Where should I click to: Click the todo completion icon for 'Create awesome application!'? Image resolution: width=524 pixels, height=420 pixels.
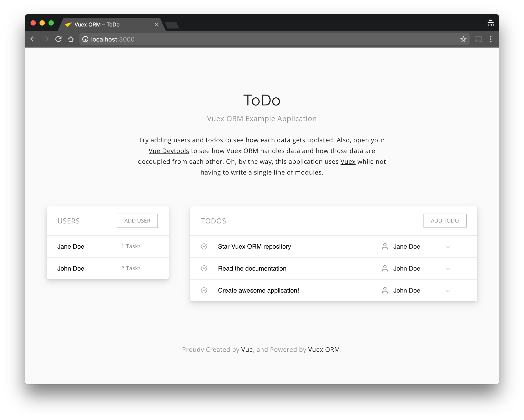(x=204, y=290)
